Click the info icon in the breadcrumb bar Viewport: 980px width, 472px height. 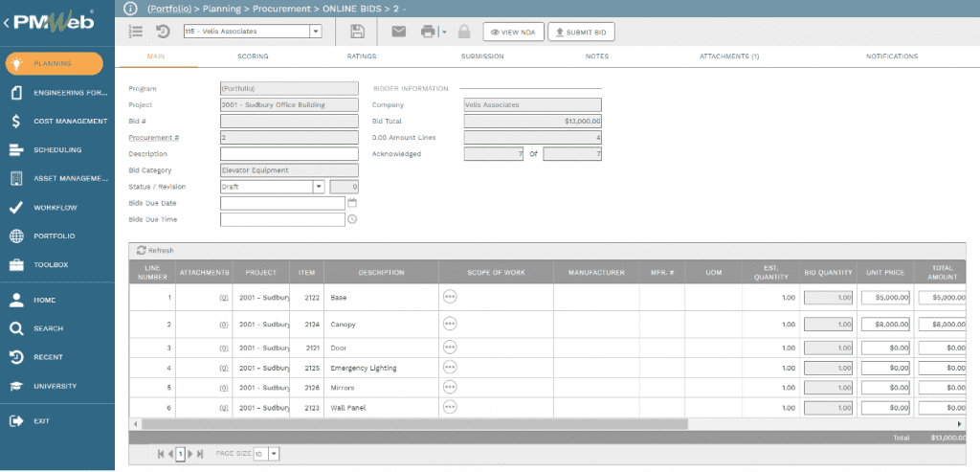130,9
